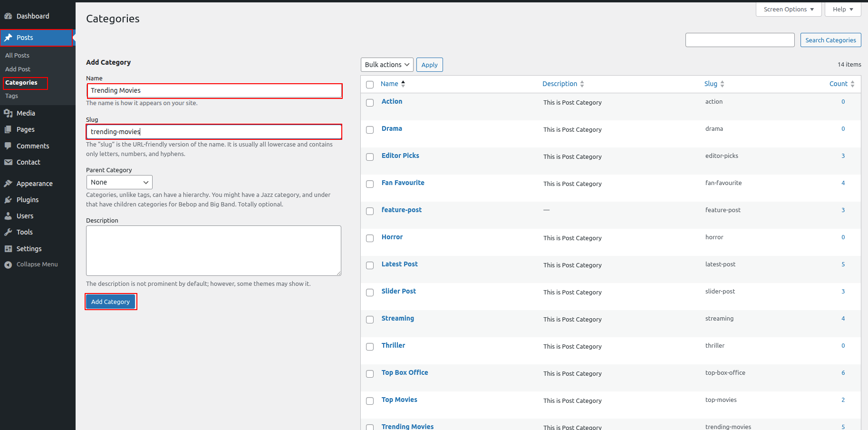Expand the Screen Options panel
The image size is (868, 430).
click(x=788, y=10)
